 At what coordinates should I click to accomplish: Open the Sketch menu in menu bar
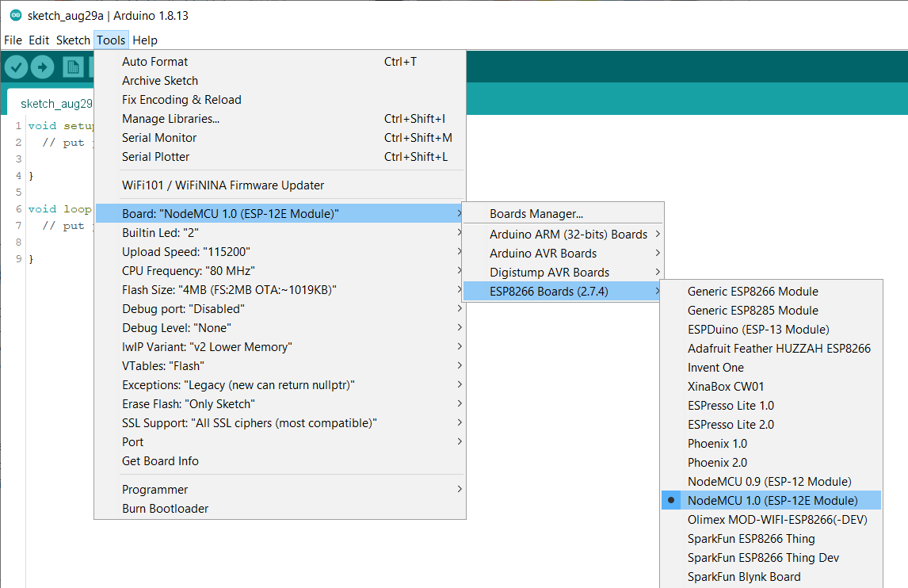pyautogui.click(x=73, y=40)
